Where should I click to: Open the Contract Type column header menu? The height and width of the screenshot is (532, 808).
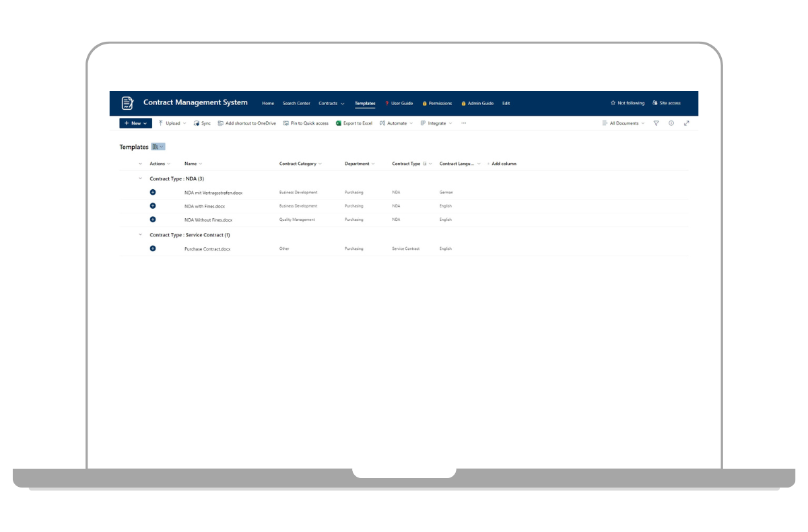(411, 164)
